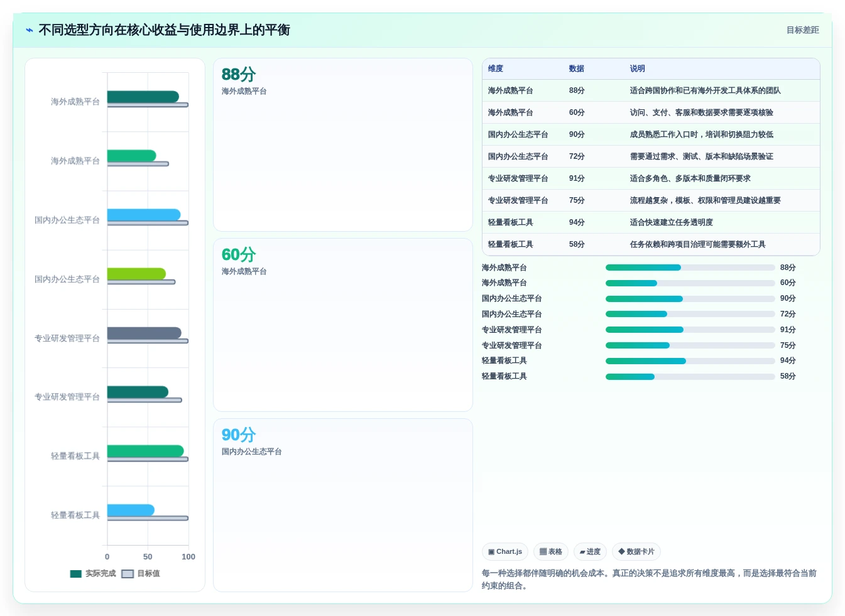Select the 数据卡片 chip

tap(636, 552)
